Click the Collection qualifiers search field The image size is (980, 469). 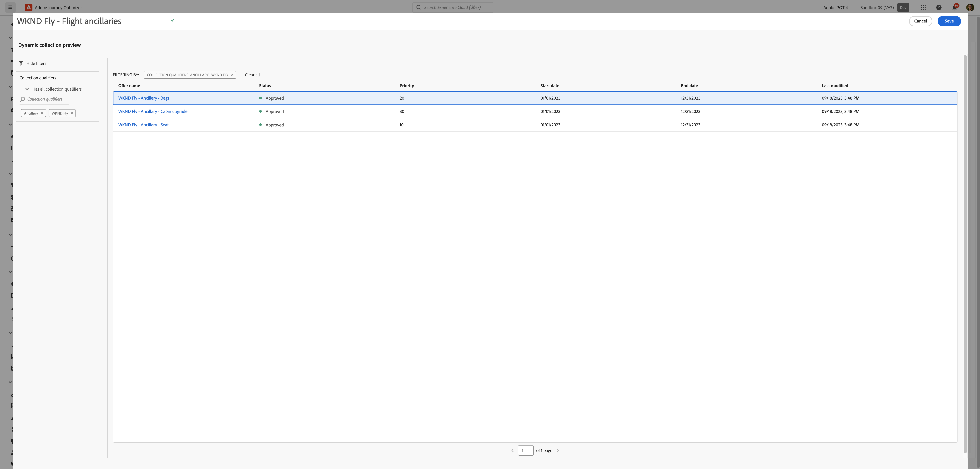coord(45,99)
